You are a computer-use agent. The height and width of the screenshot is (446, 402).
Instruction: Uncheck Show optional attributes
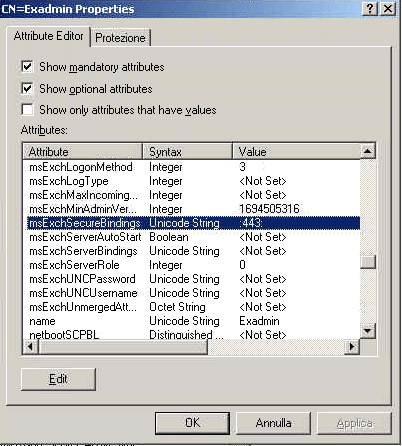[x=27, y=89]
